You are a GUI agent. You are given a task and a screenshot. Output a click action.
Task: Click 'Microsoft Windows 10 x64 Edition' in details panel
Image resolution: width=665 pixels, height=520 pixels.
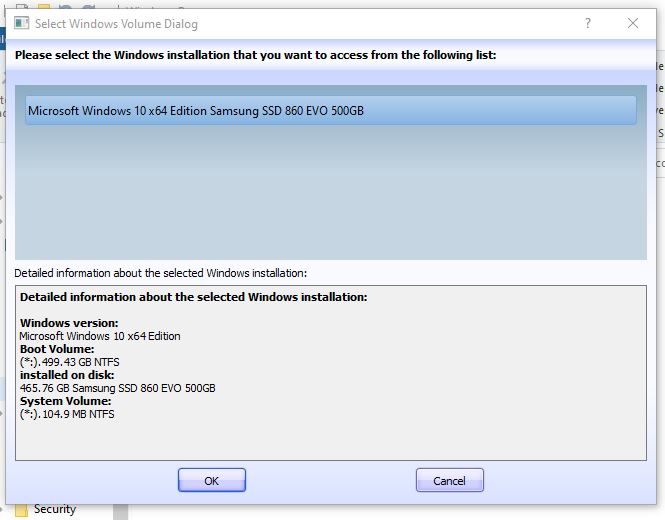point(100,336)
